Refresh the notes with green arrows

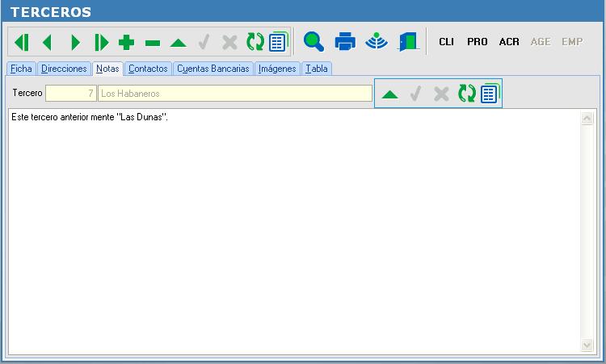tap(466, 94)
